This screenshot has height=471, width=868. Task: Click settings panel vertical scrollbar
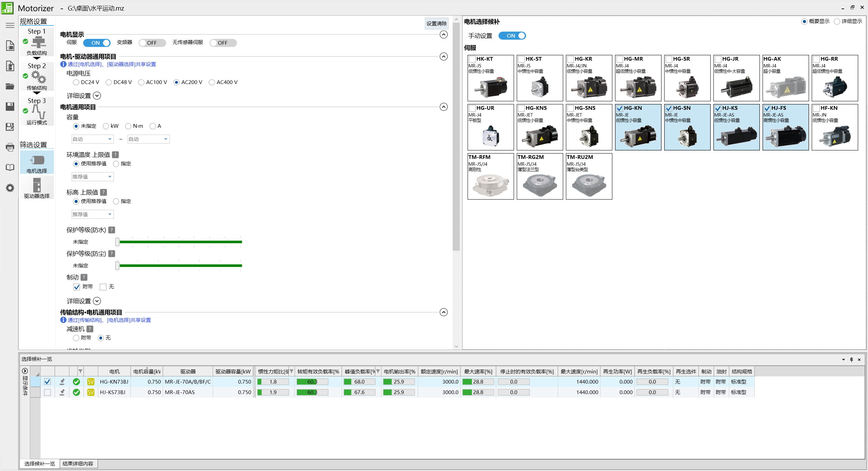pos(456,137)
